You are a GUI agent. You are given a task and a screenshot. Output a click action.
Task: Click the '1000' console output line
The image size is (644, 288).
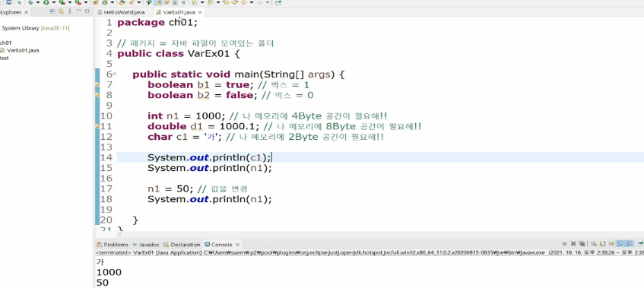[109, 272]
